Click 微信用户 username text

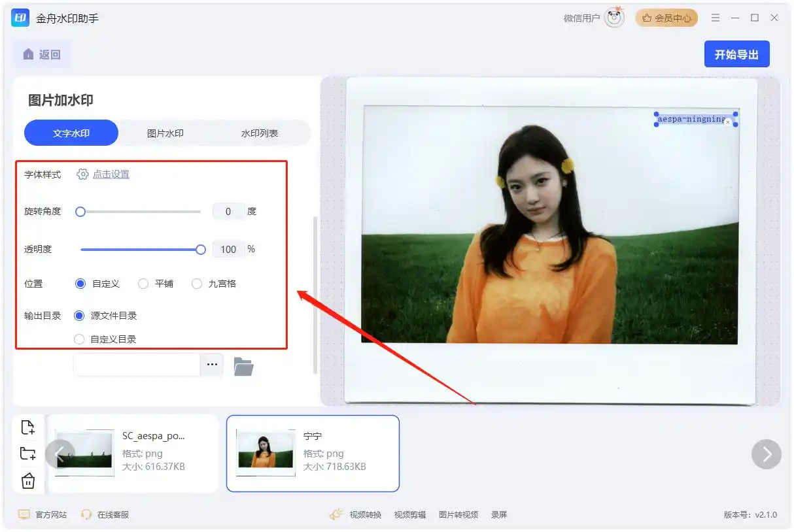pos(581,18)
